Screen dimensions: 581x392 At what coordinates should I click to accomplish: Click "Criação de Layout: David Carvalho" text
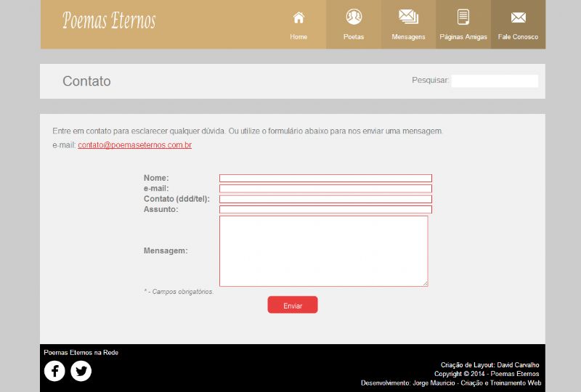pyautogui.click(x=489, y=365)
